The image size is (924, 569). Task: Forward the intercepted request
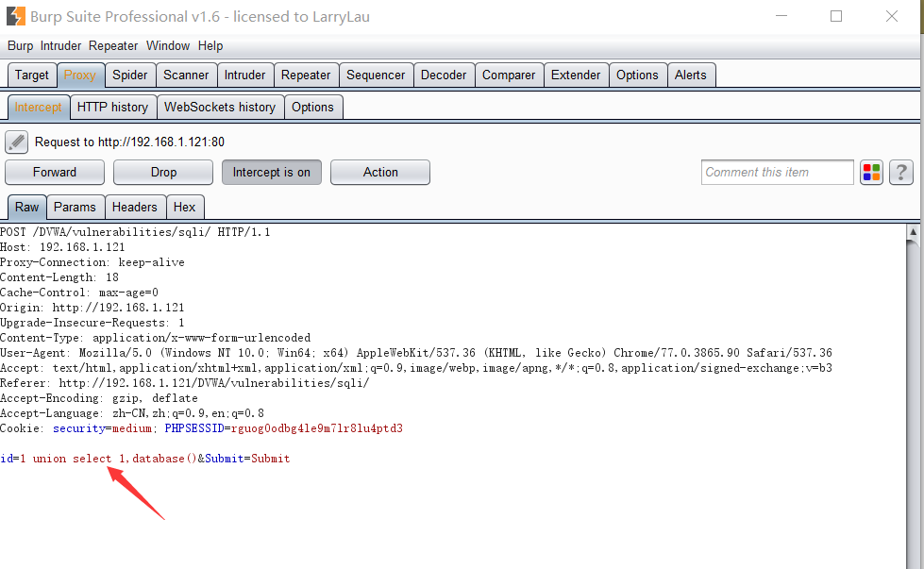55,172
